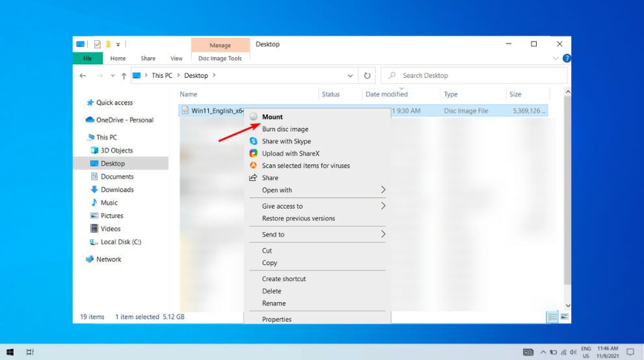Click the forward navigation arrow
The height and width of the screenshot is (360, 644).
100,75
